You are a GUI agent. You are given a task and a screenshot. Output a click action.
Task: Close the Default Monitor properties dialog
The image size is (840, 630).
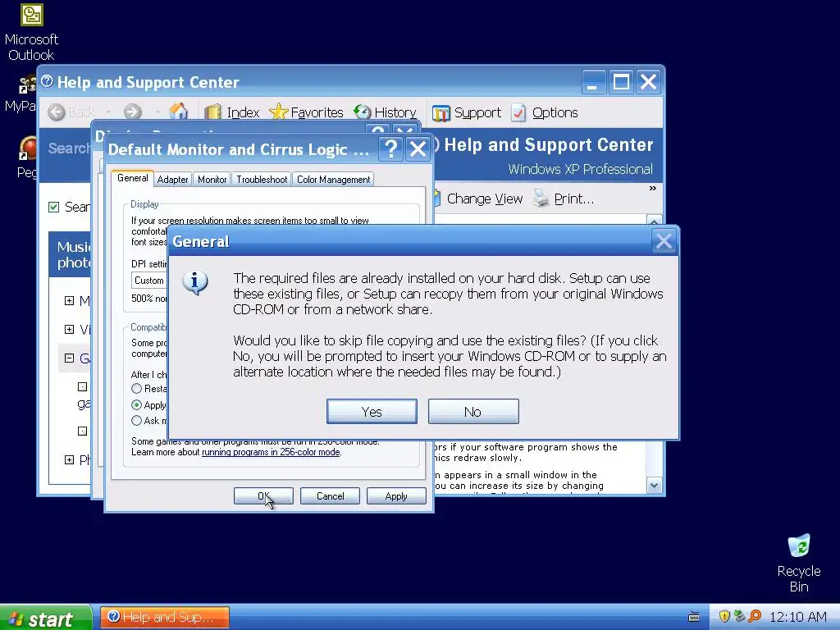(418, 149)
